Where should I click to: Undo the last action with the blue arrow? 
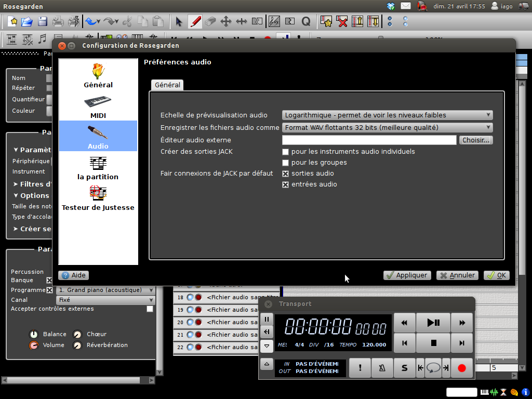coord(90,22)
